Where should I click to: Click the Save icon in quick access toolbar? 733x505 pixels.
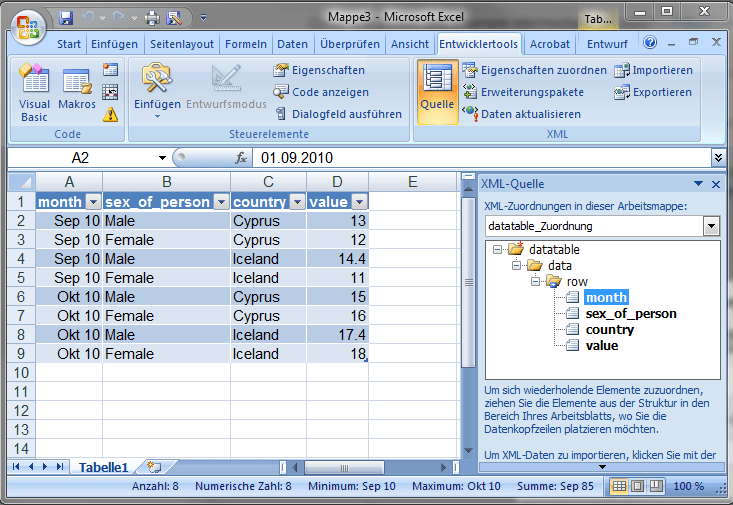(x=66, y=18)
